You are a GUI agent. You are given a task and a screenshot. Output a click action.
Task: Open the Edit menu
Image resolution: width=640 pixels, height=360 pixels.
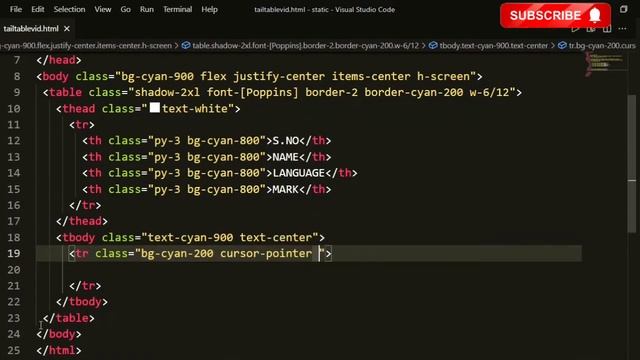click(38, 9)
